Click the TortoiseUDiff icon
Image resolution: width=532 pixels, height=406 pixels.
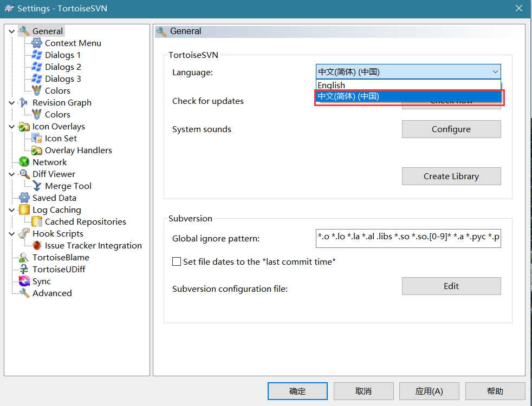24,269
